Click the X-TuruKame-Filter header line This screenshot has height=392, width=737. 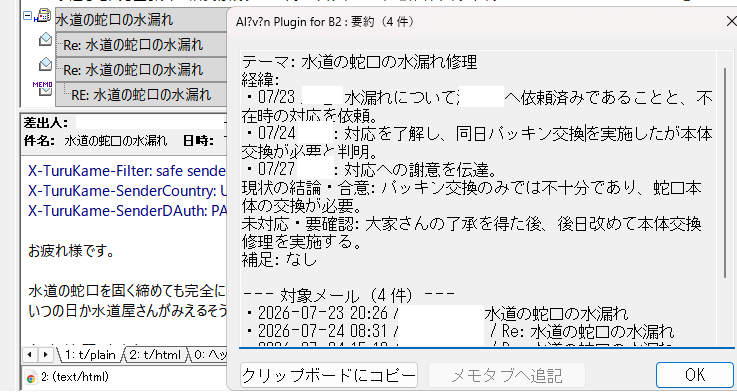[x=128, y=170]
